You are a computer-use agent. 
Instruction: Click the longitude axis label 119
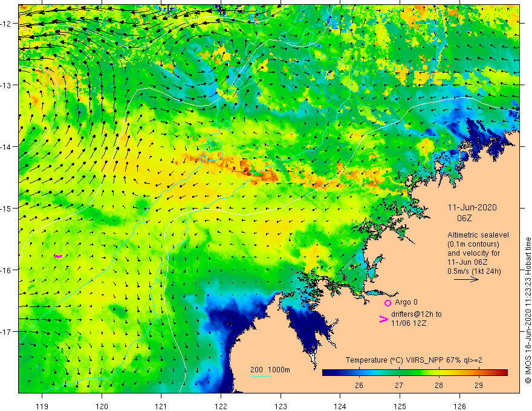[x=42, y=406]
